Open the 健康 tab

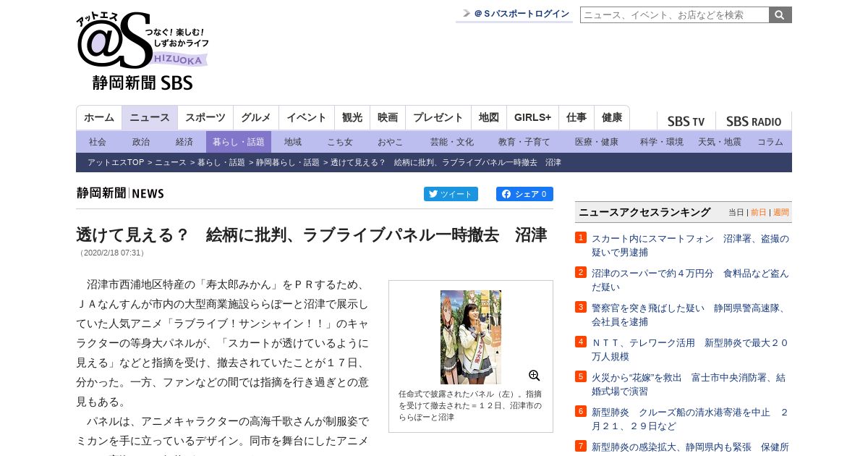(x=612, y=117)
